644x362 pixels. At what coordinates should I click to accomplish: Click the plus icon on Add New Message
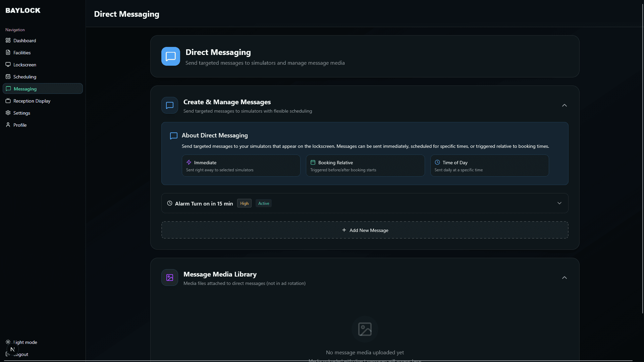click(344, 230)
